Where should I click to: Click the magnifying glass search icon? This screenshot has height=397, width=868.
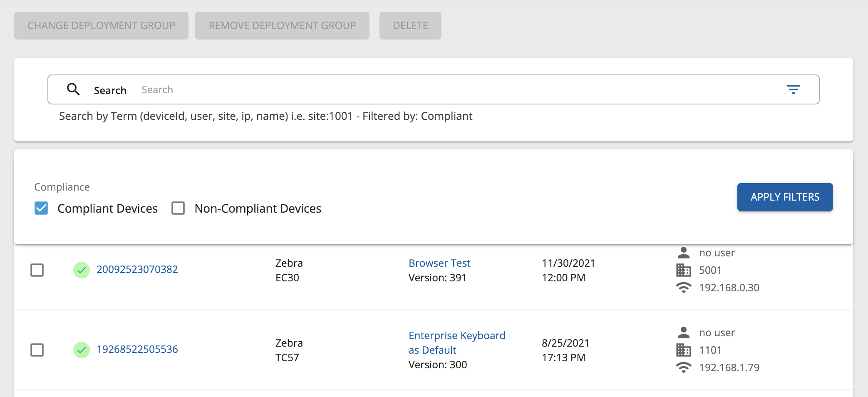tap(74, 89)
